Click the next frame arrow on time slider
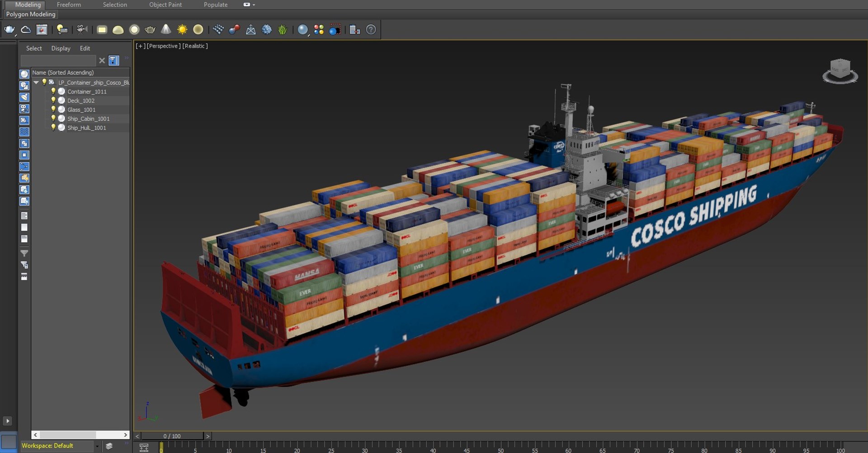Viewport: 868px width, 453px height. (208, 436)
